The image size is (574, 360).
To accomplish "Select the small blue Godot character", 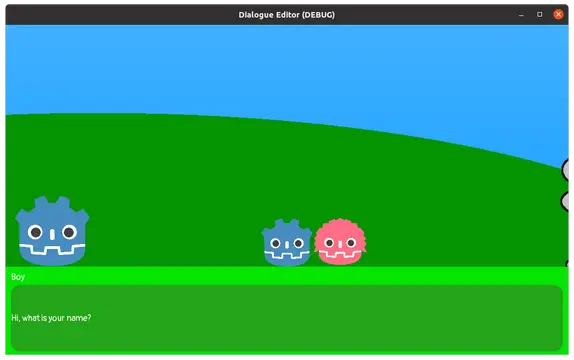I will pos(287,242).
